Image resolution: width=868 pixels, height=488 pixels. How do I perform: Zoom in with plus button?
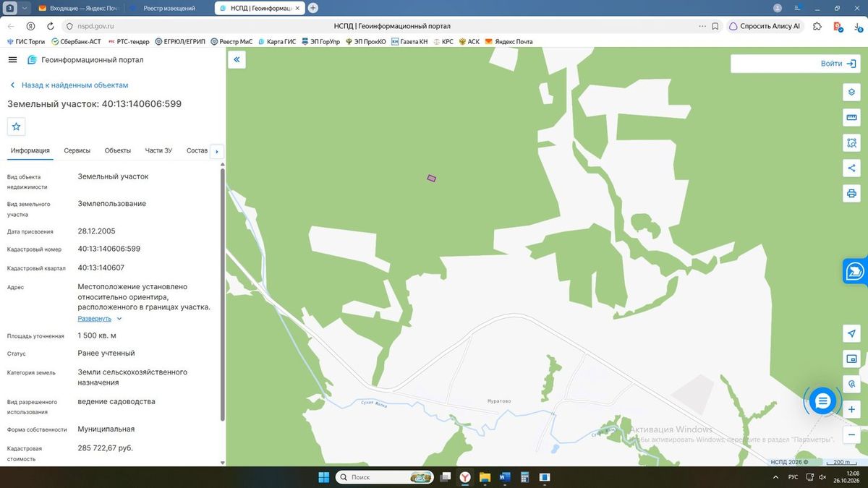coord(851,409)
